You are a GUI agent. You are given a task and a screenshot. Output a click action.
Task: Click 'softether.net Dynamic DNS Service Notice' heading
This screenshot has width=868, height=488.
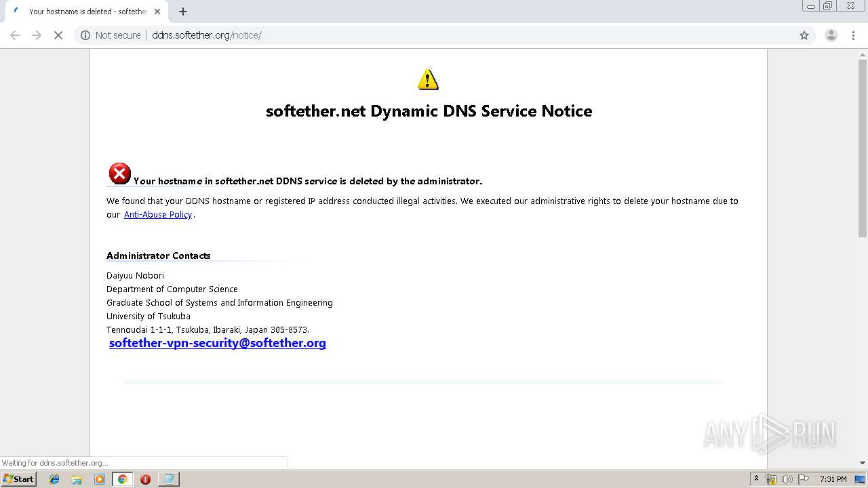click(429, 111)
